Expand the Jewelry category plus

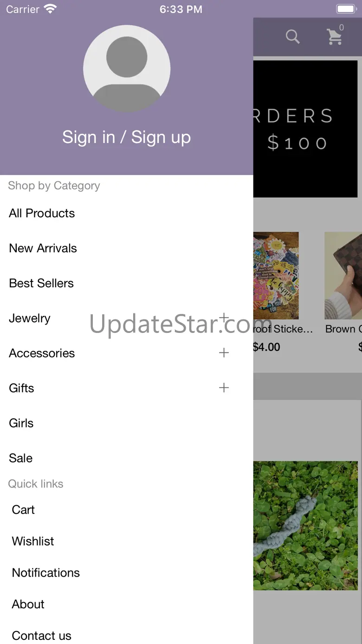[224, 318]
